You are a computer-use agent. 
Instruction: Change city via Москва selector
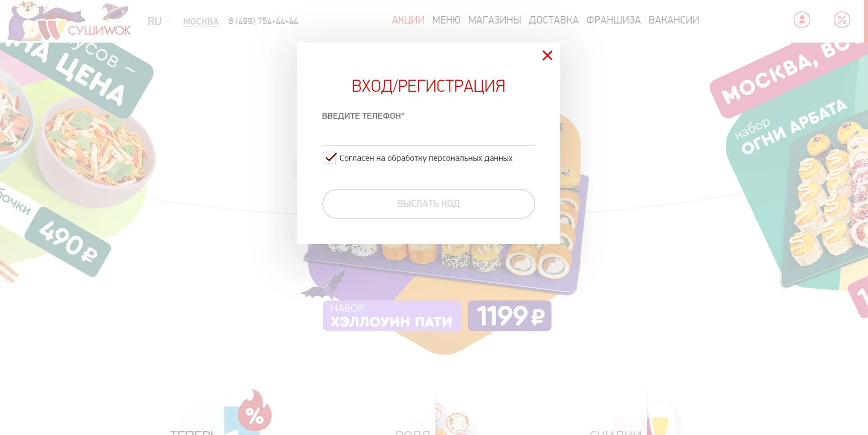click(x=201, y=22)
